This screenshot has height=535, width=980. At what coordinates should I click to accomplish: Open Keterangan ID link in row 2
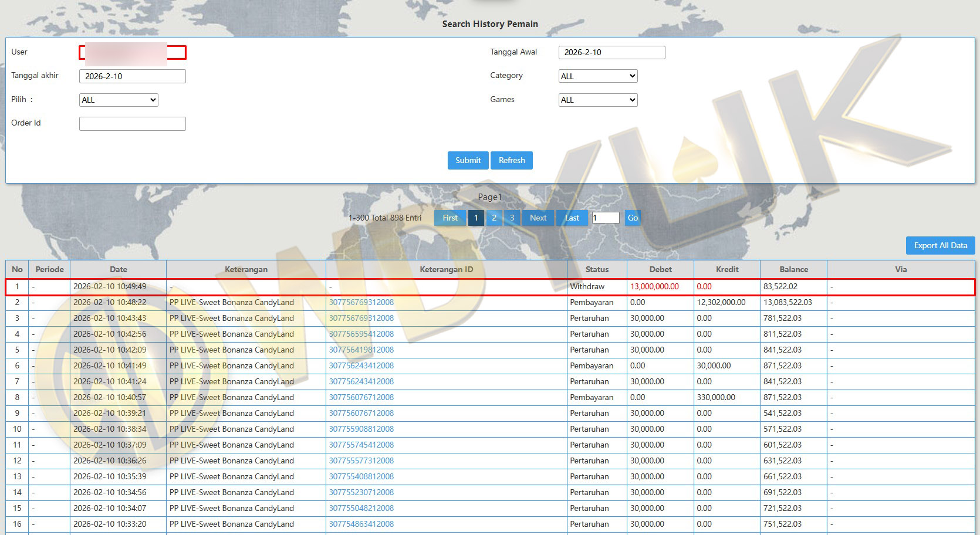tap(361, 302)
